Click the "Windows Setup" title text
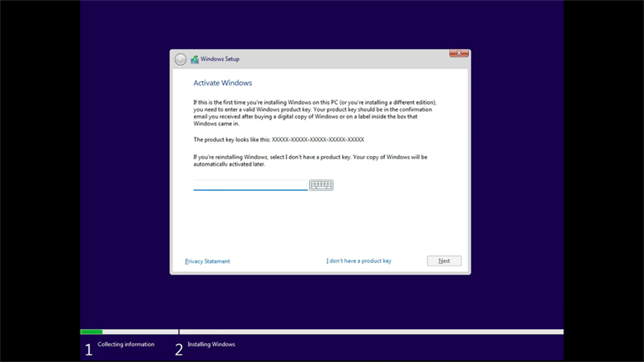This screenshot has width=644, height=362. pos(220,59)
